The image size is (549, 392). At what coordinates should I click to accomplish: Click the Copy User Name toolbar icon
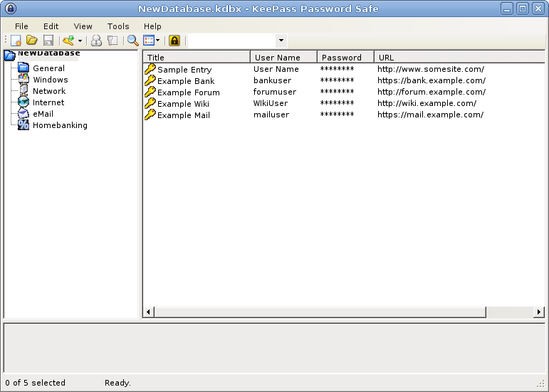pos(96,41)
